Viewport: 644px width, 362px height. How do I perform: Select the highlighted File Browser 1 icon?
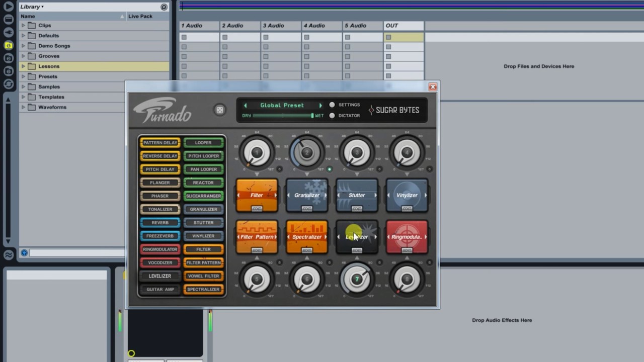click(9, 45)
